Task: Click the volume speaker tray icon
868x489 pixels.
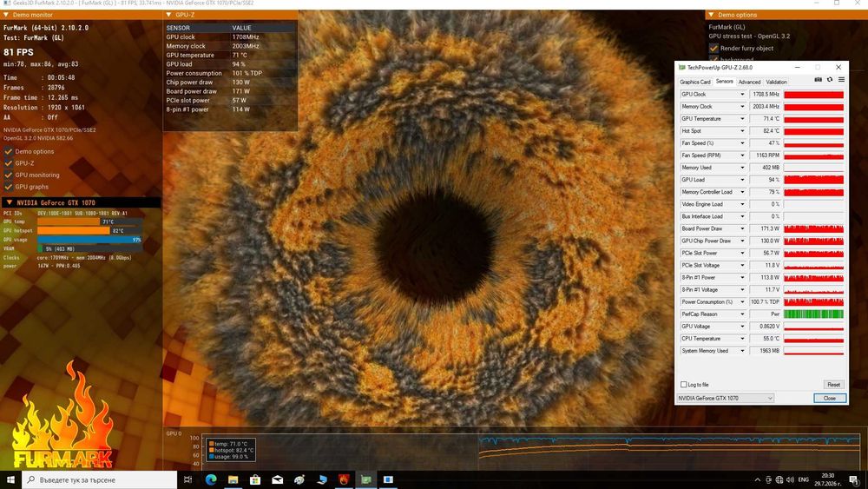Action: 790,479
